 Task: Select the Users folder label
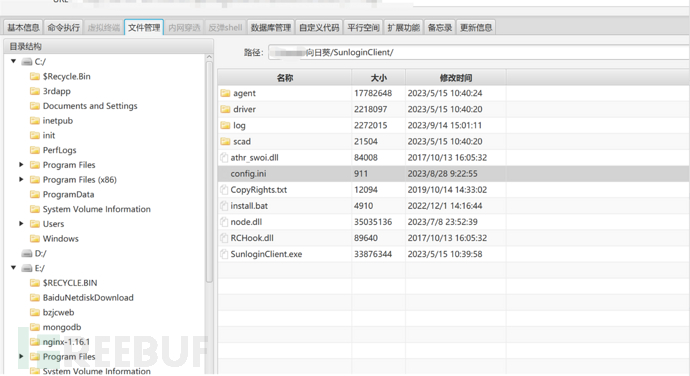(53, 224)
